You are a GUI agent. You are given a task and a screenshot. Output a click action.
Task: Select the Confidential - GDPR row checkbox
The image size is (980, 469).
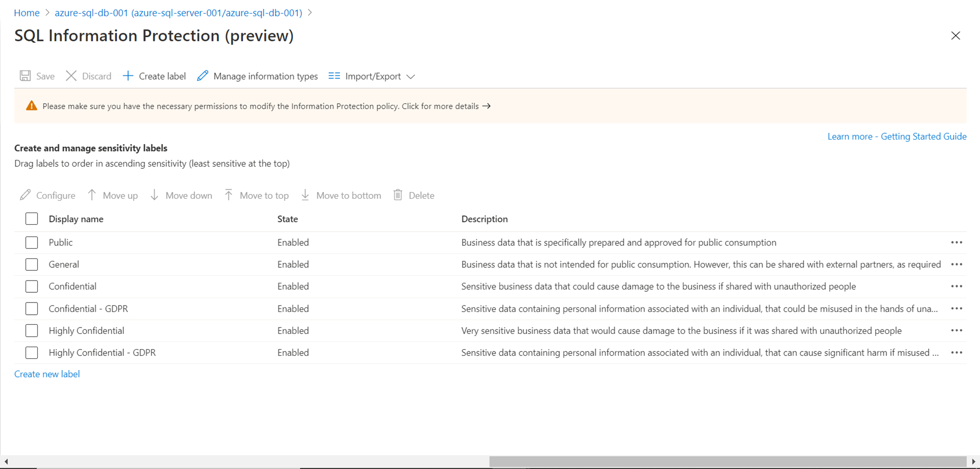click(x=32, y=308)
